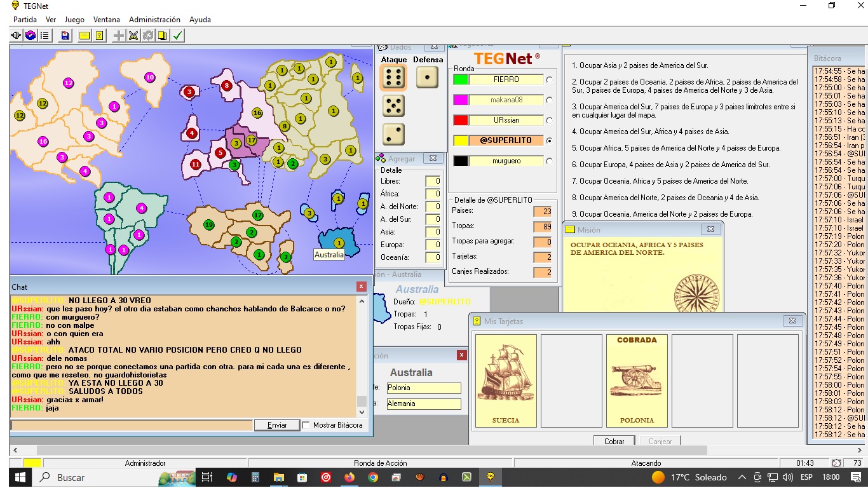The height and width of the screenshot is (488, 868).
Task: Select the FIERRO player radio button
Action: 549,79
